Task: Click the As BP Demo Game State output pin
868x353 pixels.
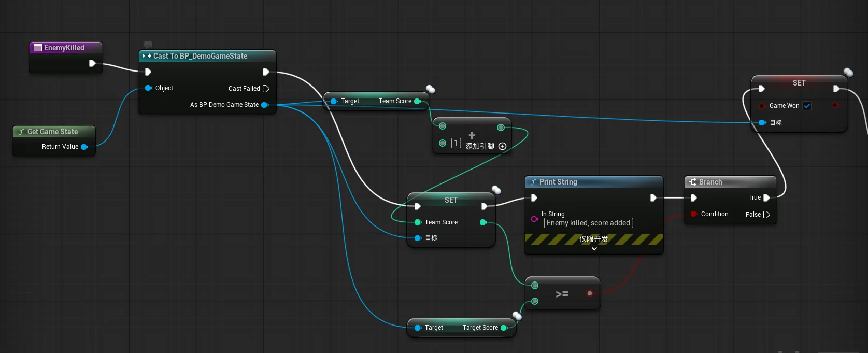Action: click(265, 105)
